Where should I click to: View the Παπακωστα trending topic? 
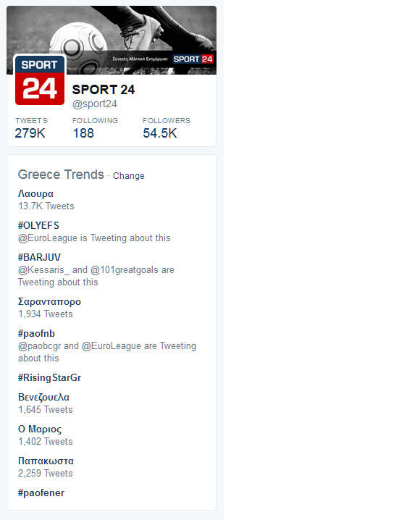click(46, 461)
